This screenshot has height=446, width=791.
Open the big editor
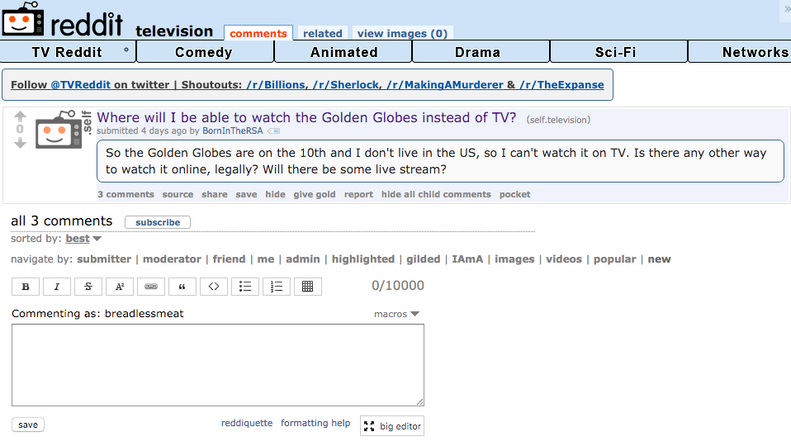pyautogui.click(x=392, y=426)
